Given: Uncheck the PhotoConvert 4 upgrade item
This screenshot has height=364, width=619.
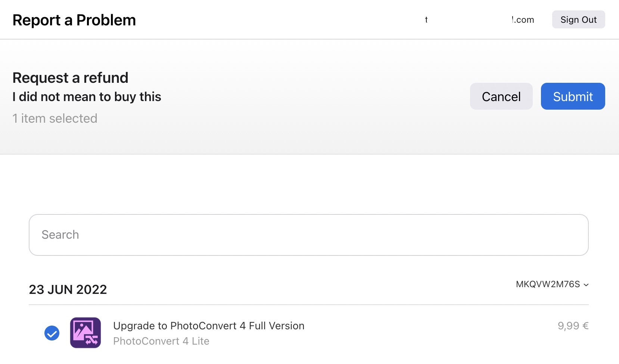Looking at the screenshot, I should (52, 333).
